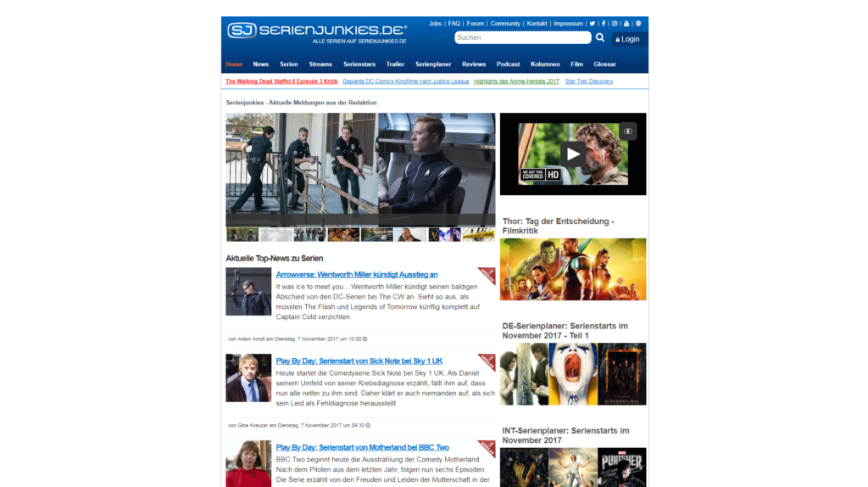Click the Jobs link in header
Image resolution: width=868 pixels, height=487 pixels.
click(x=435, y=24)
